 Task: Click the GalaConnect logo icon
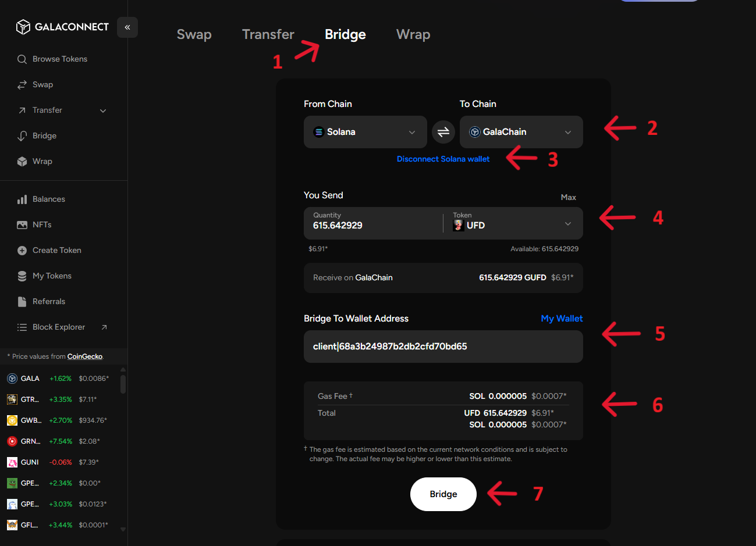coord(23,27)
